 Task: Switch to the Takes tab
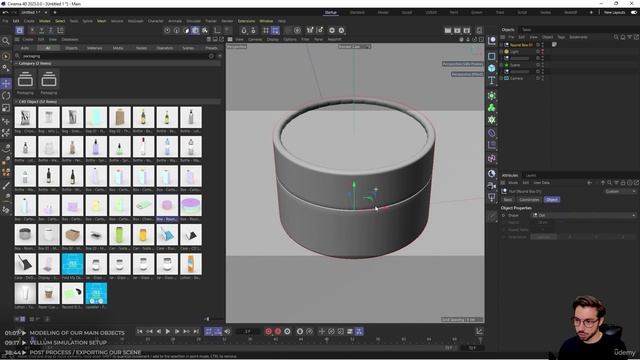(x=527, y=30)
